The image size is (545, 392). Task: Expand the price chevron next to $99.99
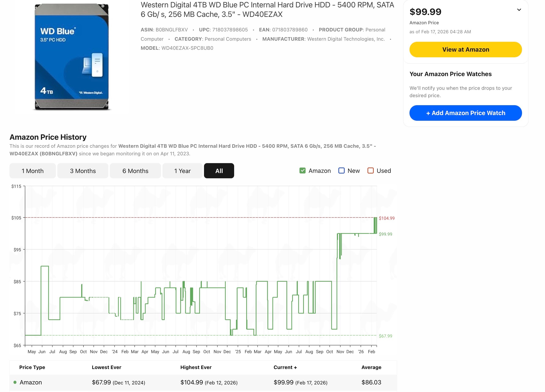click(519, 10)
